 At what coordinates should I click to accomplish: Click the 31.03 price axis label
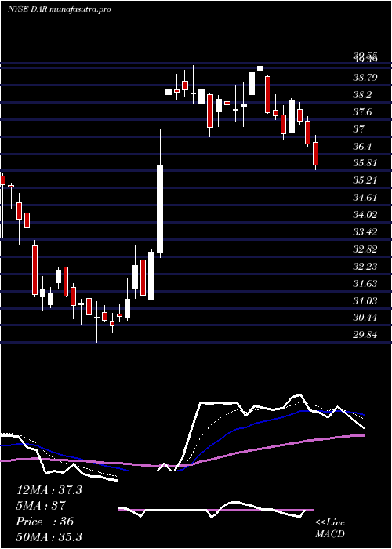[365, 300]
